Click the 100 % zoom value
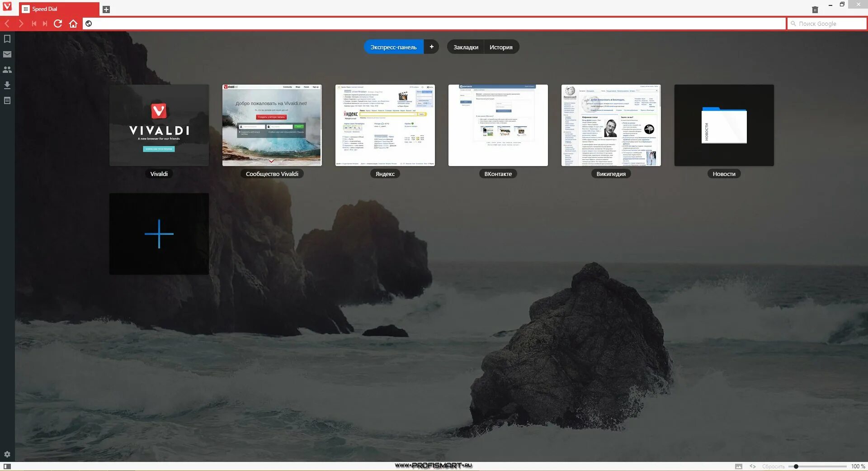The height and width of the screenshot is (471, 868). click(858, 466)
